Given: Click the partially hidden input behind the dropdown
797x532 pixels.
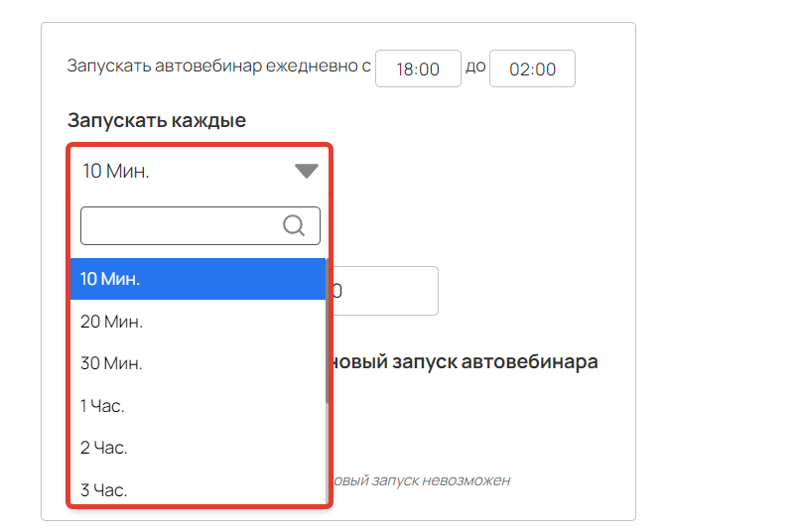Looking at the screenshot, I should click(x=385, y=291).
